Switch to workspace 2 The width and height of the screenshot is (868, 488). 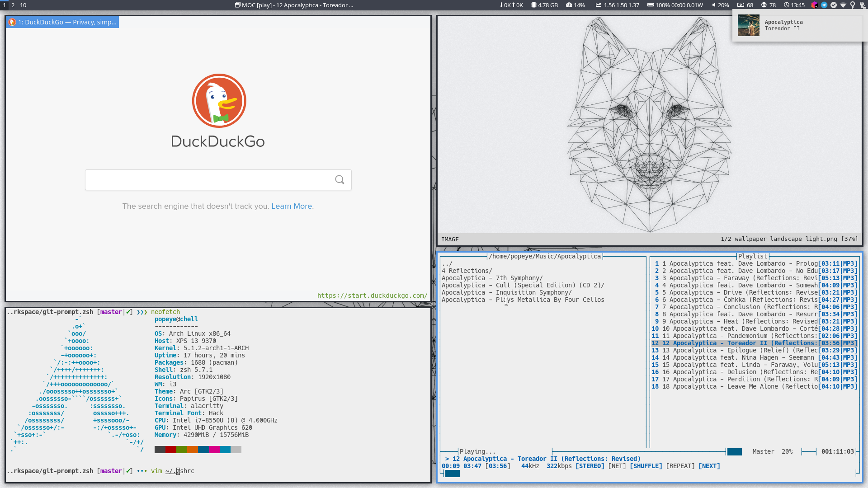tap(13, 5)
